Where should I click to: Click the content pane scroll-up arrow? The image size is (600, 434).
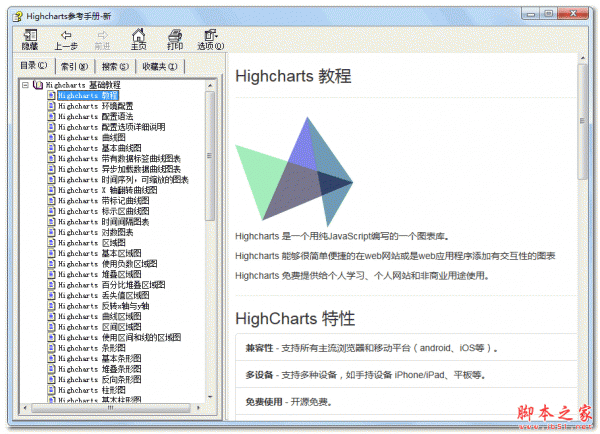[582, 58]
